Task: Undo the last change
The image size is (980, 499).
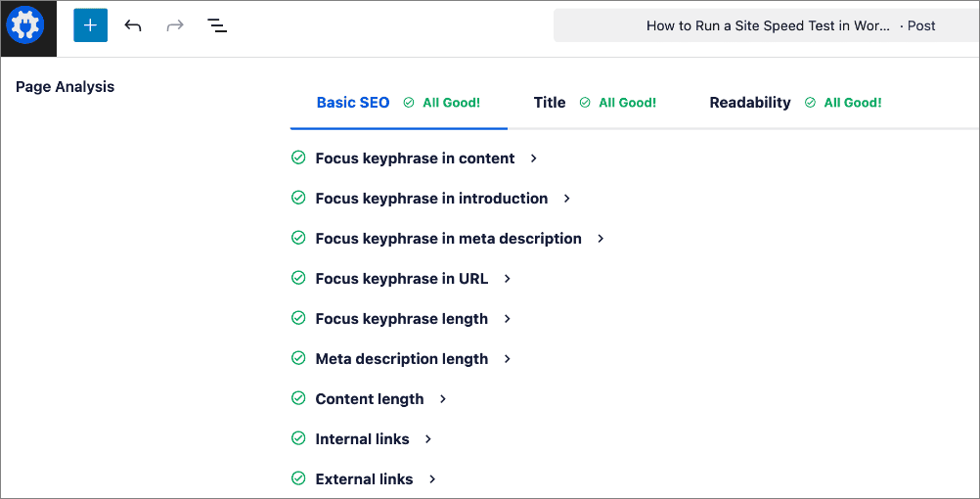Action: (x=132, y=25)
